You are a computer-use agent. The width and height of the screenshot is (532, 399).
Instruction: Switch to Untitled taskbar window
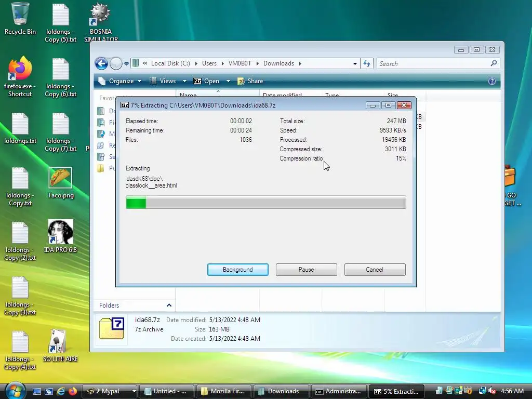(167, 391)
